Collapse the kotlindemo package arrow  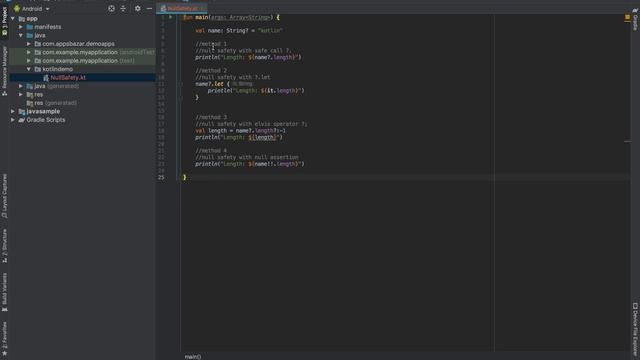(x=29, y=69)
